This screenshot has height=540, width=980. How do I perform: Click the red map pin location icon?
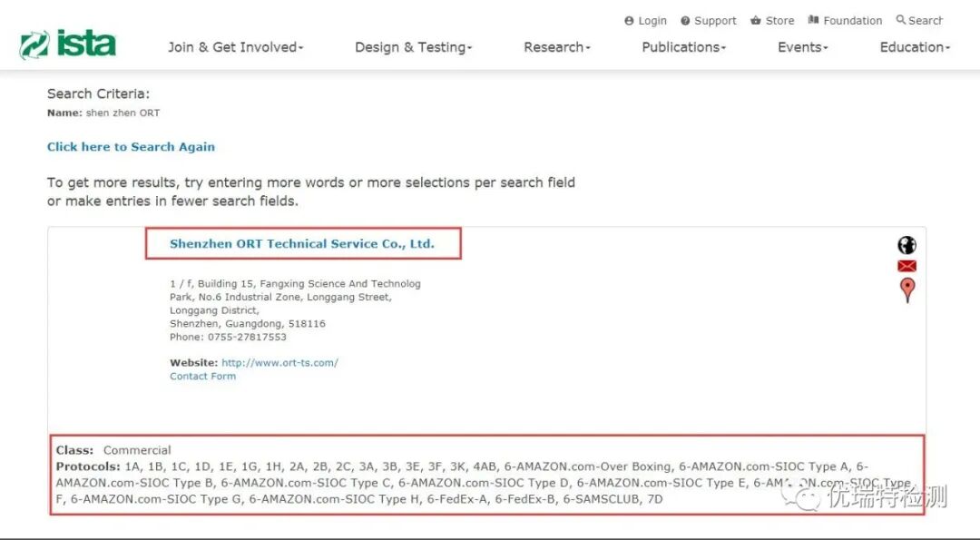pyautogui.click(x=906, y=290)
